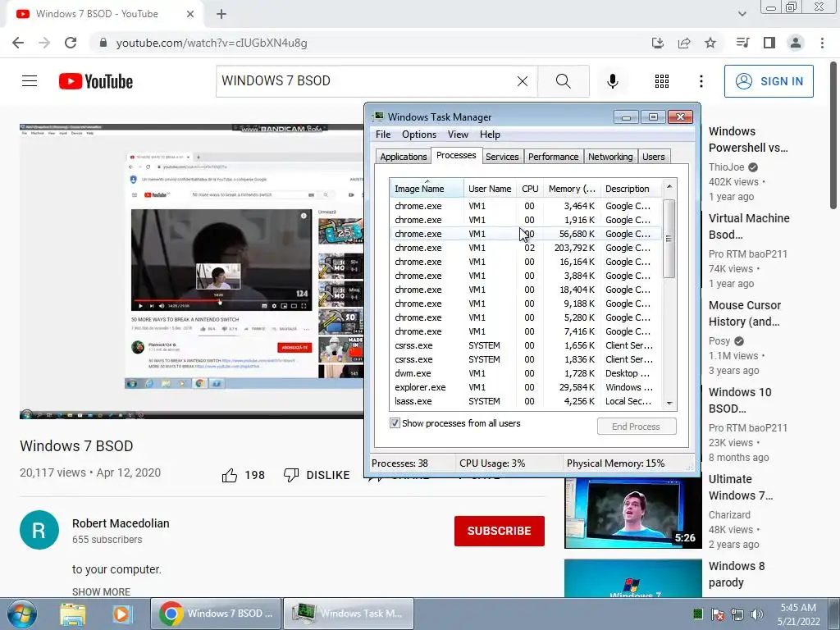
Task: Open the media control icon in Chrome toolbar
Action: tap(742, 43)
